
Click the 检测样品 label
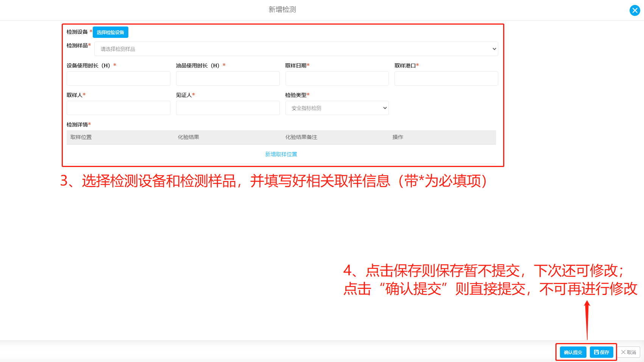point(77,45)
